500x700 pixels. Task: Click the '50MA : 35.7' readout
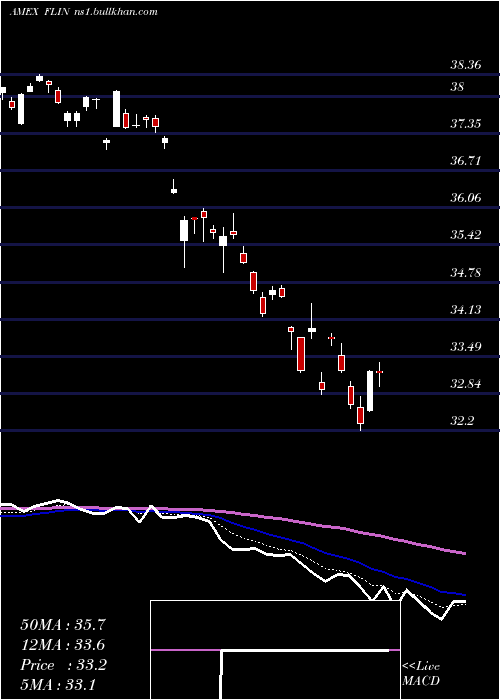[x=63, y=625]
